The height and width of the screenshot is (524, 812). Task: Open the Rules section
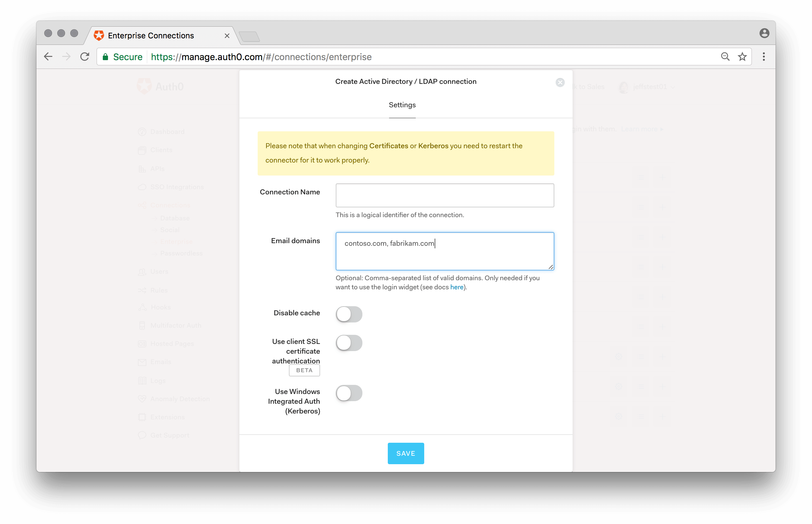coord(159,290)
